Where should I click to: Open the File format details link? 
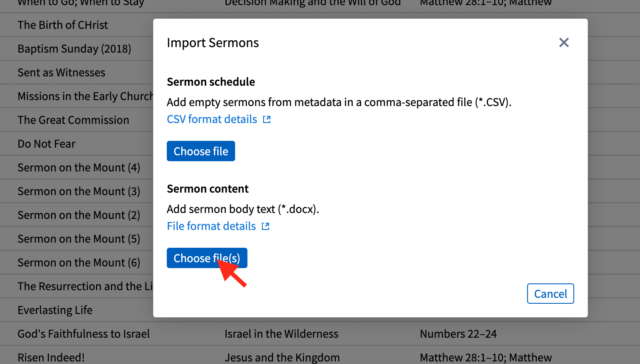[211, 226]
